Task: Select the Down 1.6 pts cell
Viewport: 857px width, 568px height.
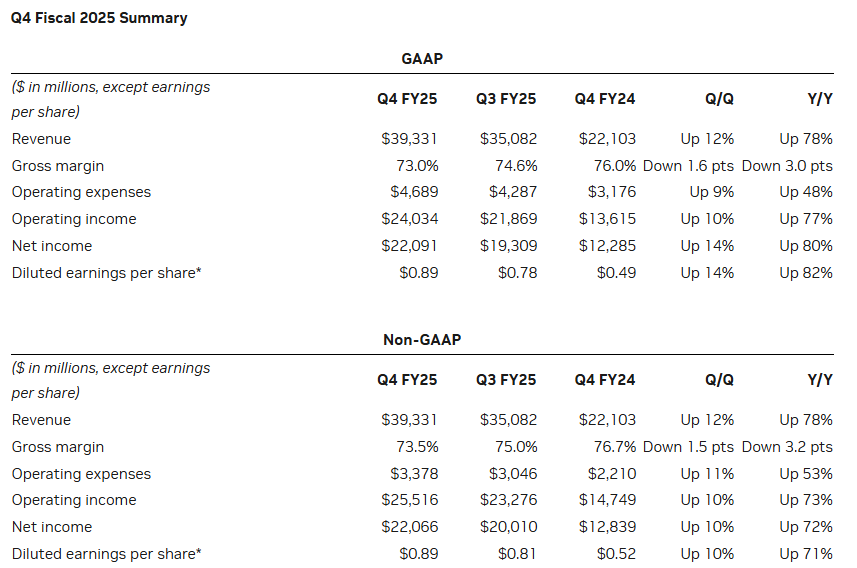Action: coord(688,165)
